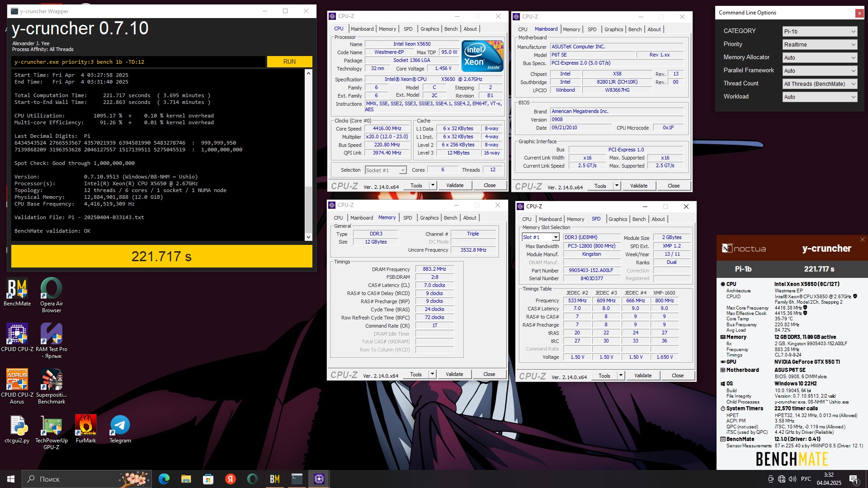The width and height of the screenshot is (868, 488).
Task: Open Windows Start menu
Action: [x=11, y=479]
